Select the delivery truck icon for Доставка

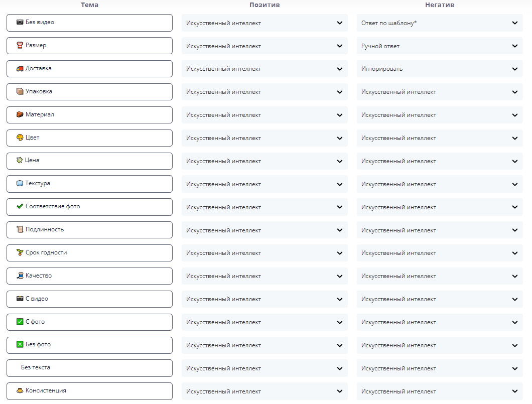coord(20,69)
